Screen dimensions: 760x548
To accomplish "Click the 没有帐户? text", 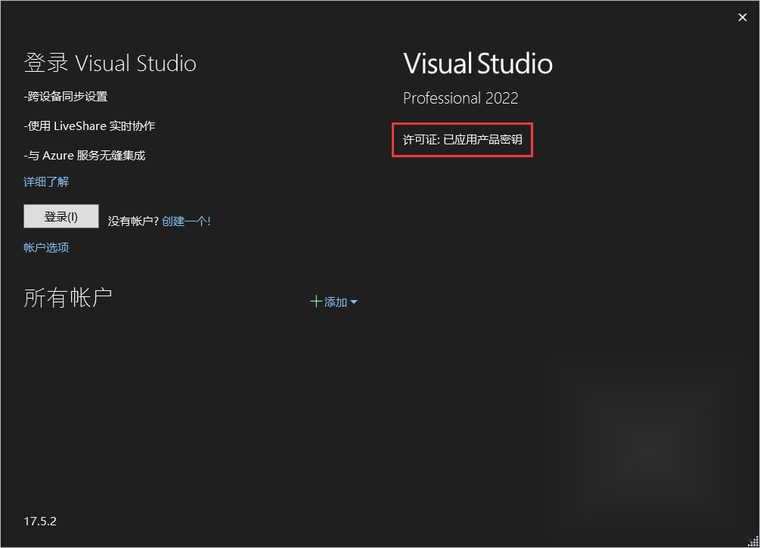I will point(133,221).
